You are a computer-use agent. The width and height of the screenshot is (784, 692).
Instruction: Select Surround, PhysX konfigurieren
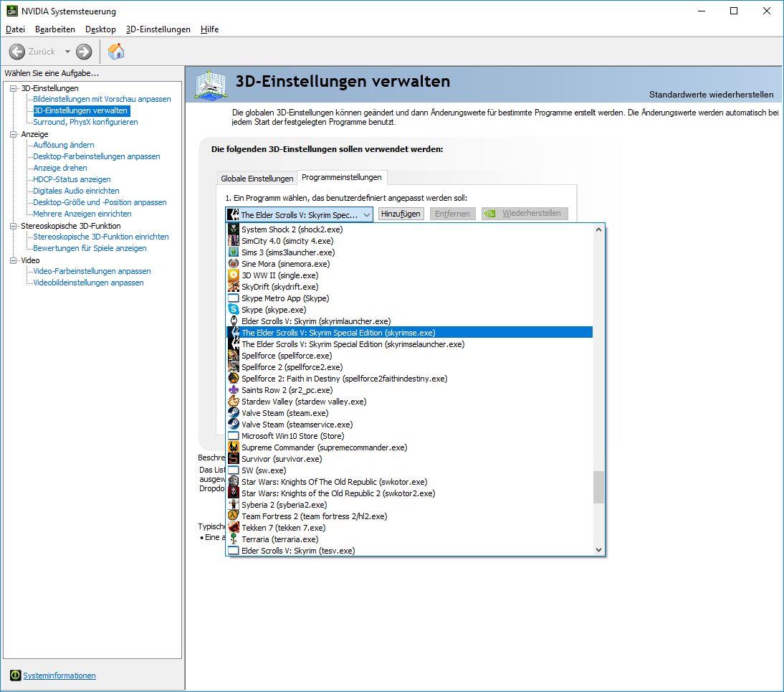(85, 122)
